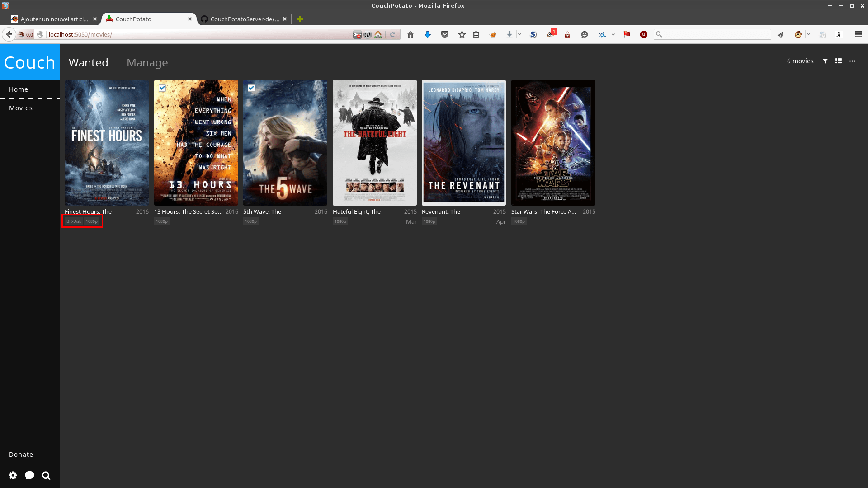Open CouchPotato settings gear icon
This screenshot has width=868, height=488.
coord(13,475)
